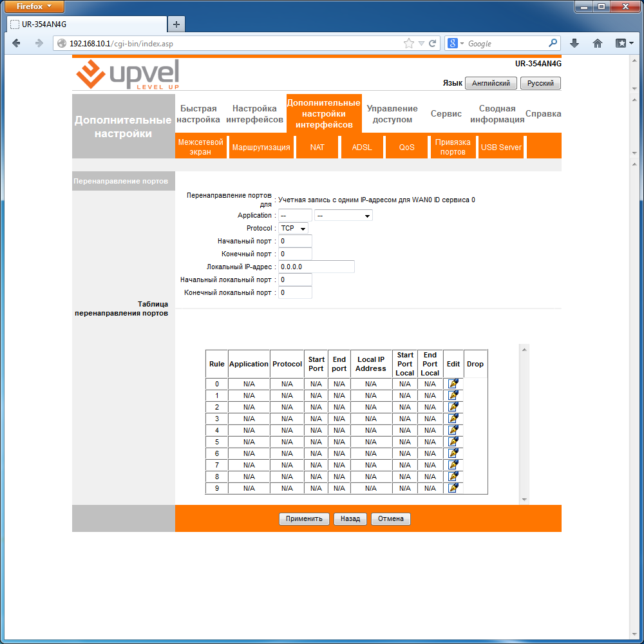Edit rule 3 in port forwarding table
Screen dimensions: 644x644
(x=453, y=418)
